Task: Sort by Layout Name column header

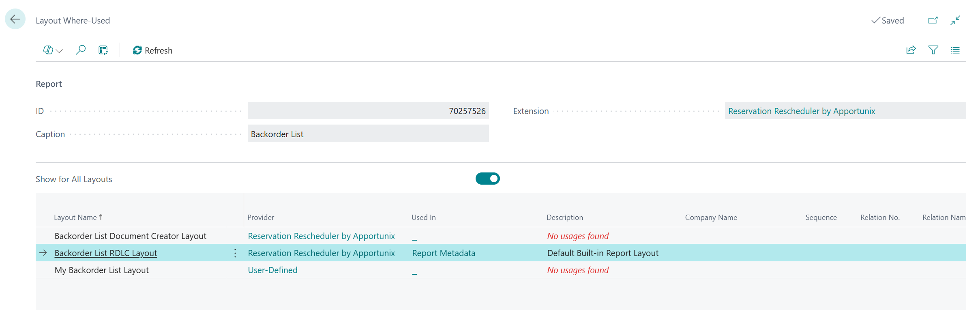Action: coord(75,217)
